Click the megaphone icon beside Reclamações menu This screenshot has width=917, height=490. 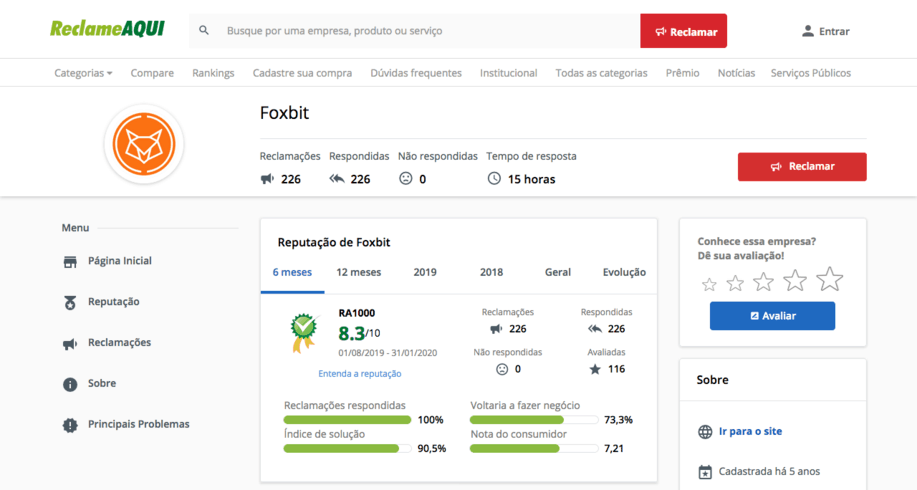(x=70, y=343)
